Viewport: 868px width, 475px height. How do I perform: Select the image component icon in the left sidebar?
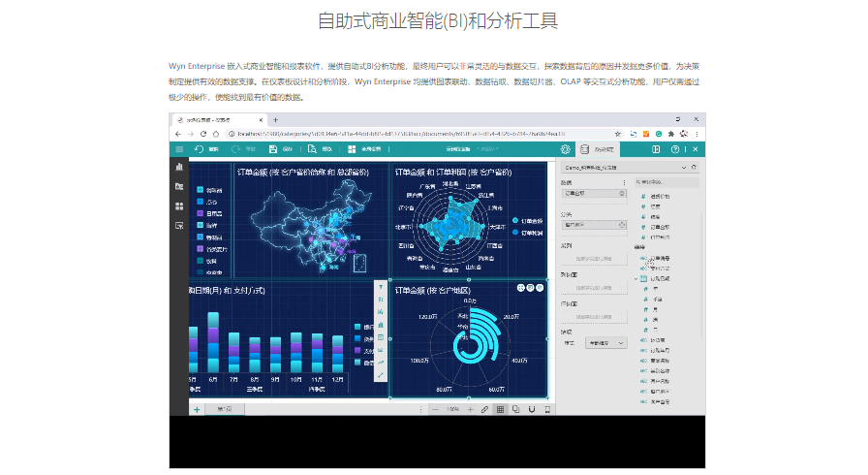coord(179,186)
